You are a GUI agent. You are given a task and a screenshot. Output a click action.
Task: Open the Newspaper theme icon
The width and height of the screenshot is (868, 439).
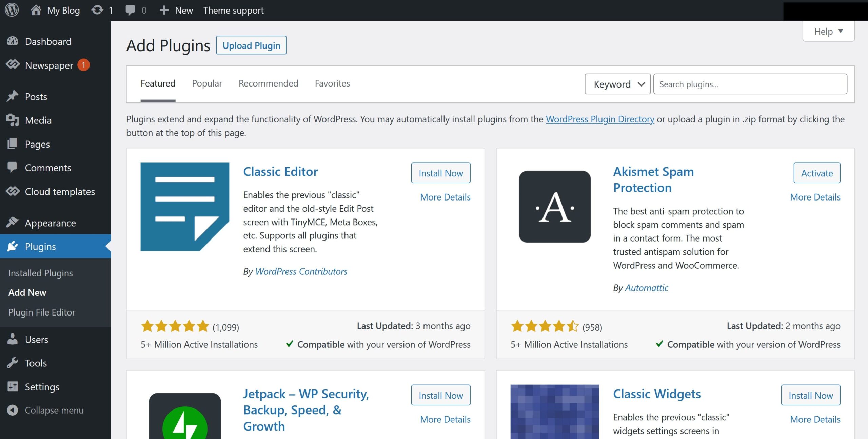[13, 65]
